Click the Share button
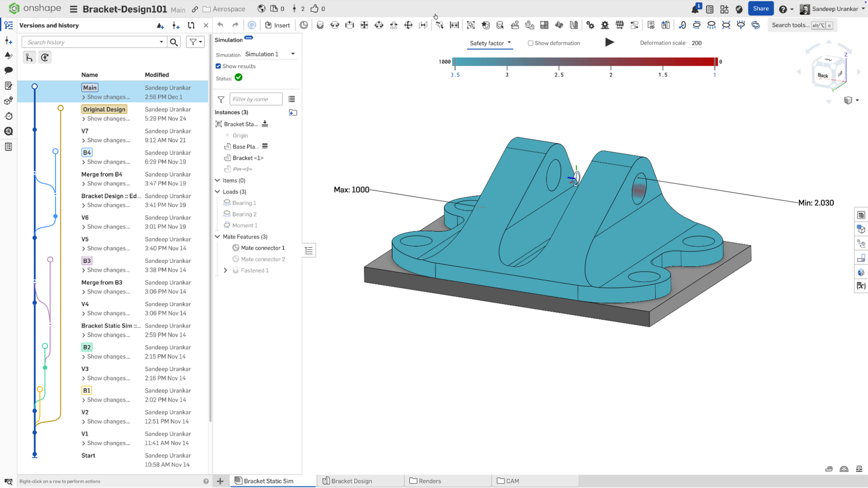 coord(761,8)
